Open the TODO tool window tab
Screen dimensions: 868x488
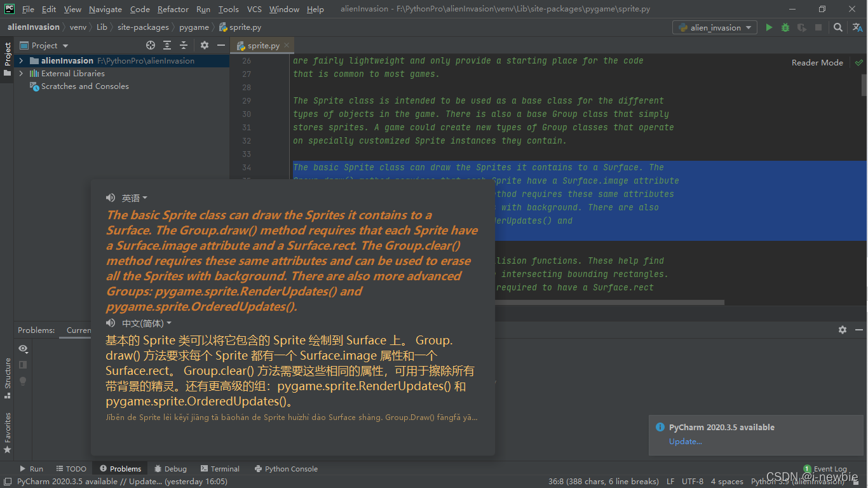coord(71,469)
